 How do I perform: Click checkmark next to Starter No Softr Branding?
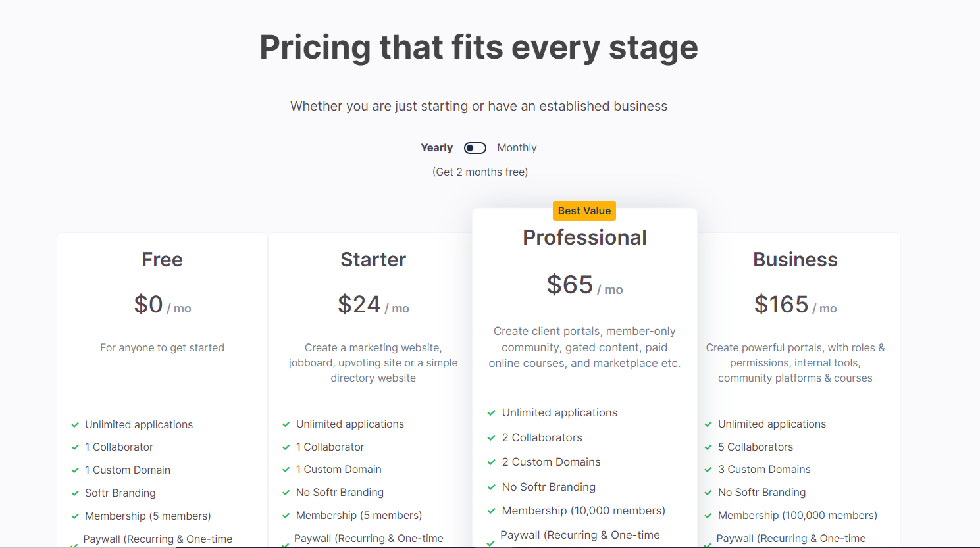point(286,493)
